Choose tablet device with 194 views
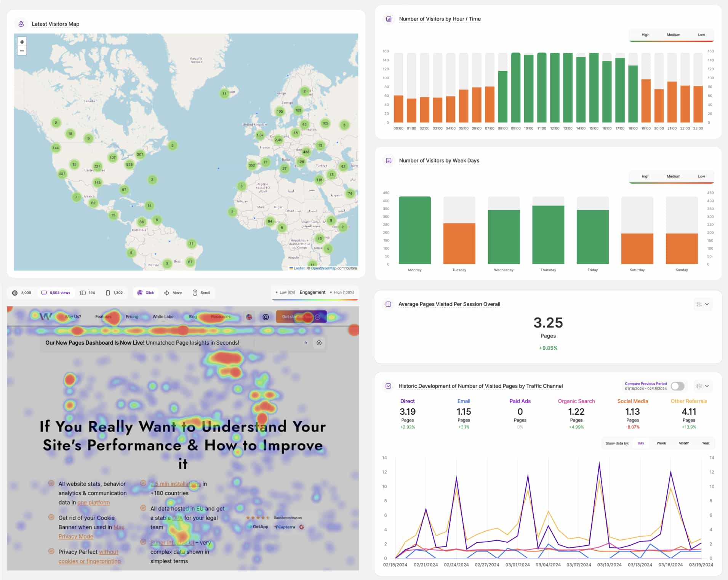This screenshot has width=728, height=580. (88, 293)
